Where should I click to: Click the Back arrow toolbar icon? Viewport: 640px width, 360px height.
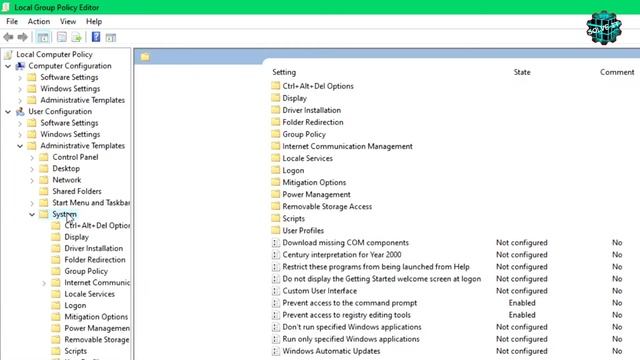click(8, 38)
